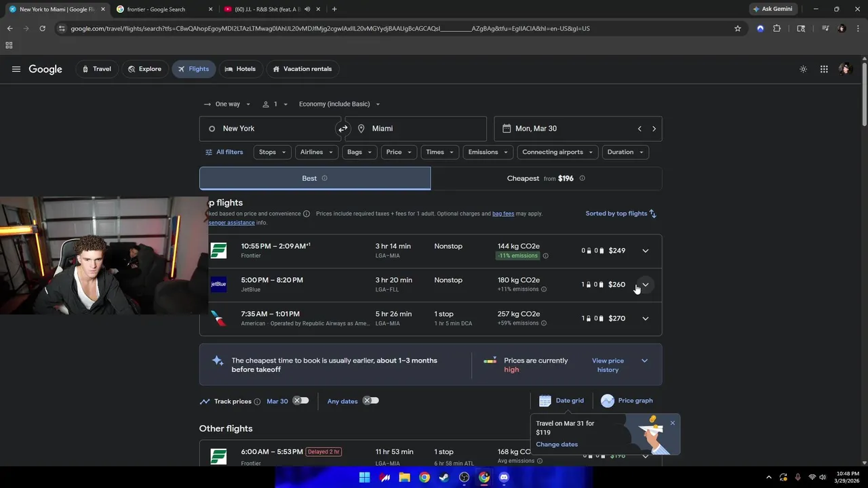Viewport: 868px width, 488px height.
Task: Open the Date grid
Action: coord(561,401)
